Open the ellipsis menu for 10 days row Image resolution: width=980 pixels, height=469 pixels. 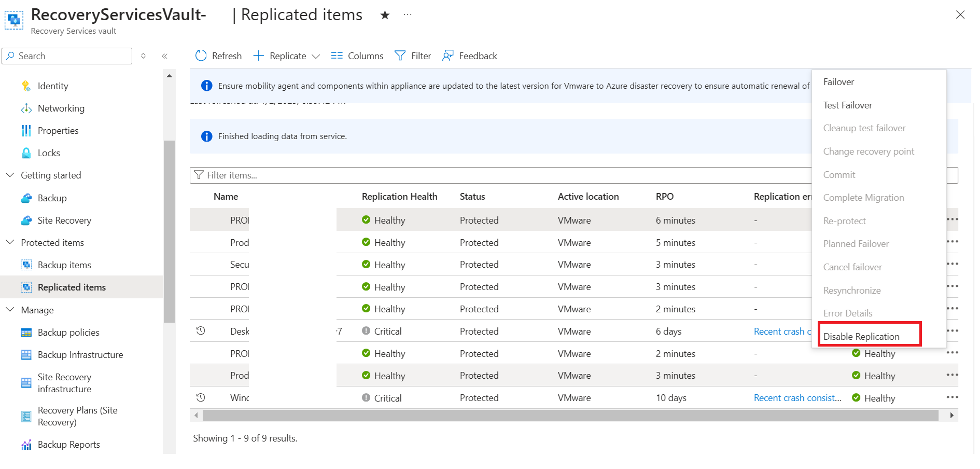(952, 397)
